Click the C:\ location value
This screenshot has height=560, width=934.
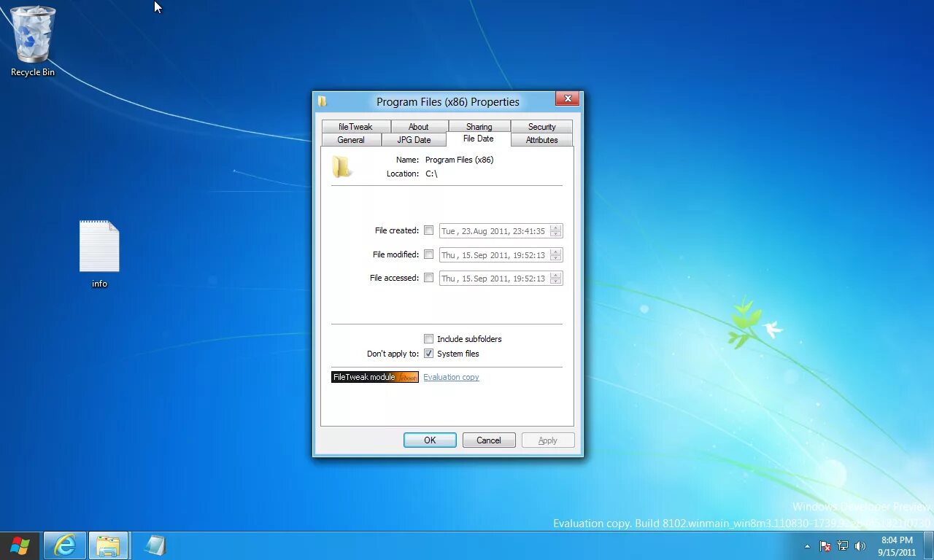(x=431, y=174)
